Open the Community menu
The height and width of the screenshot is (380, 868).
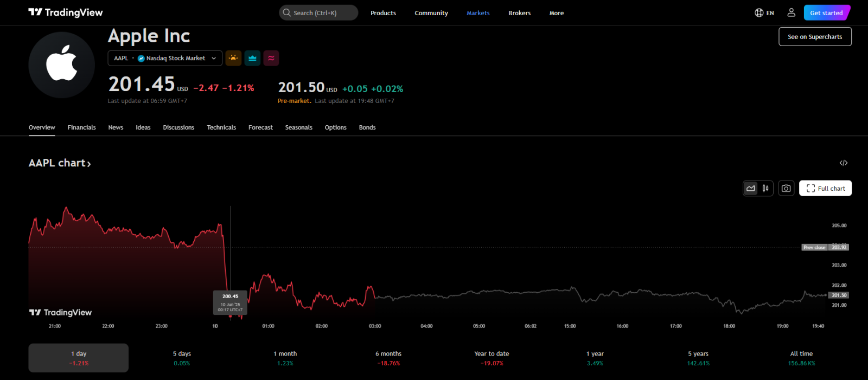(x=431, y=13)
